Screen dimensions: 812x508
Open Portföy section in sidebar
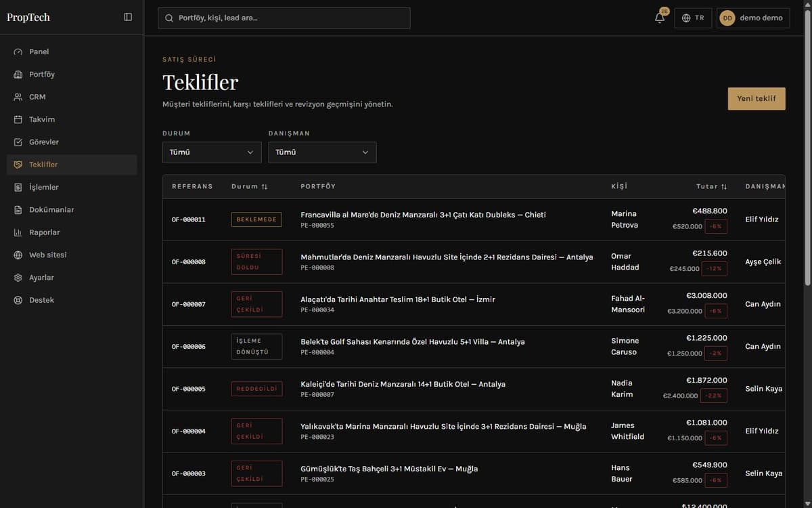pos(72,75)
